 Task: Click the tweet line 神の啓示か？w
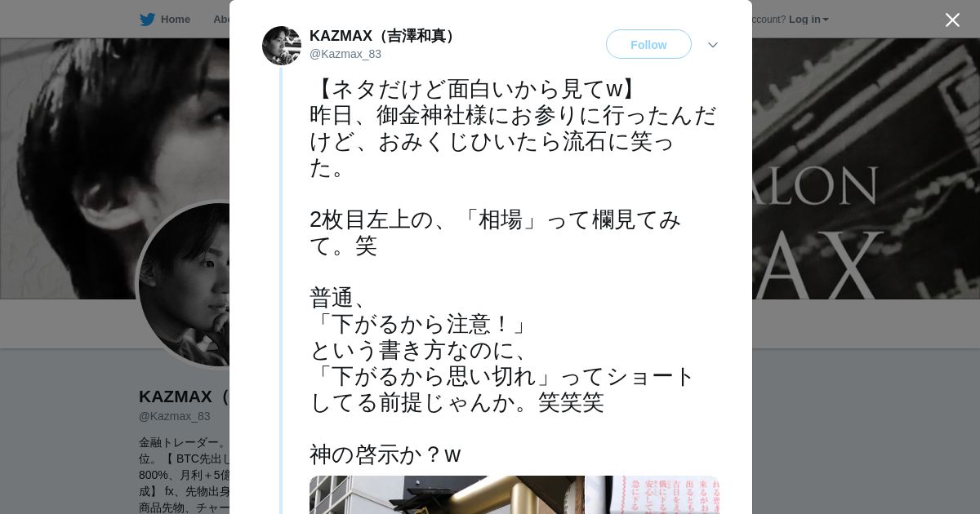[385, 454]
